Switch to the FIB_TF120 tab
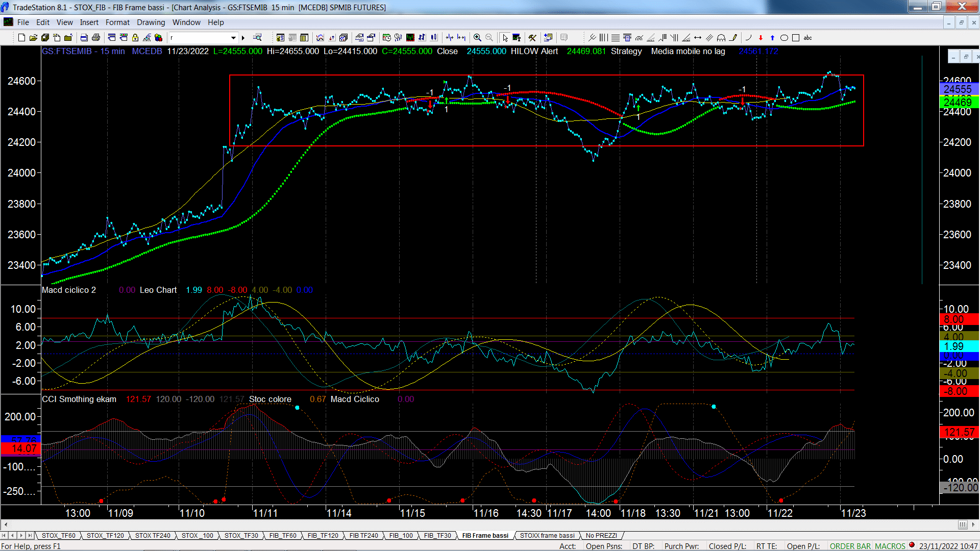Screen dimensions: 980x551 (x=323, y=536)
